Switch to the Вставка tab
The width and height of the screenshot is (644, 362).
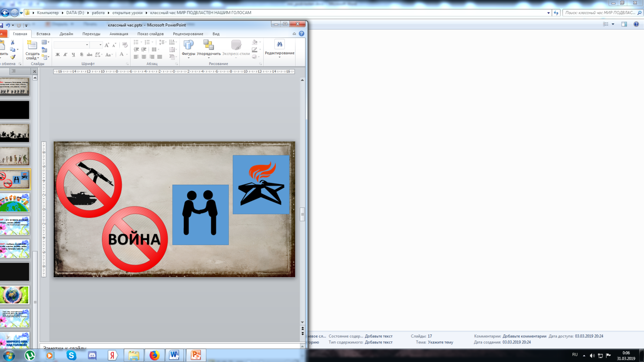[x=43, y=34]
